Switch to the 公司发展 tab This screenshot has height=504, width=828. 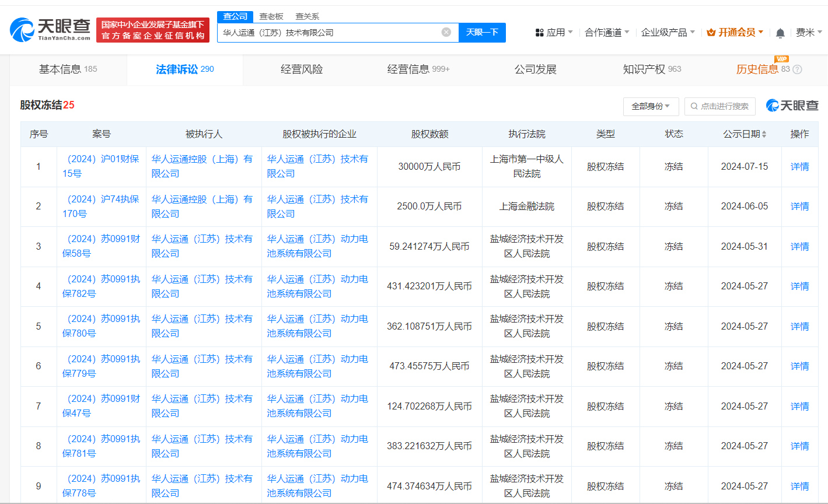(x=535, y=69)
